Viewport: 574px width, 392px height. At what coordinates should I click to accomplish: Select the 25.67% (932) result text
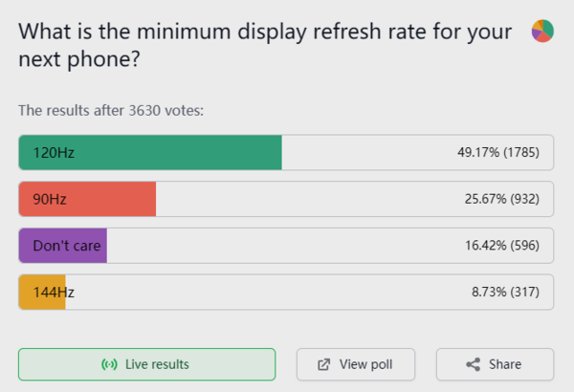[500, 199]
